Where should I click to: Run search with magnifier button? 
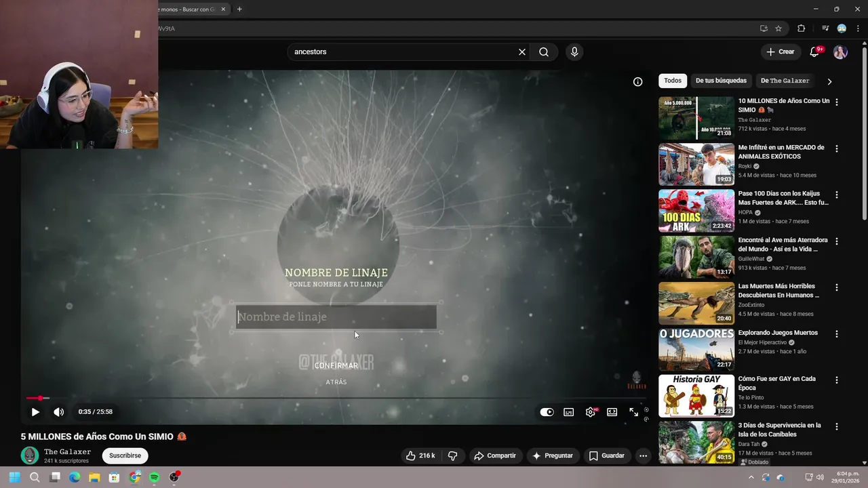click(x=544, y=52)
